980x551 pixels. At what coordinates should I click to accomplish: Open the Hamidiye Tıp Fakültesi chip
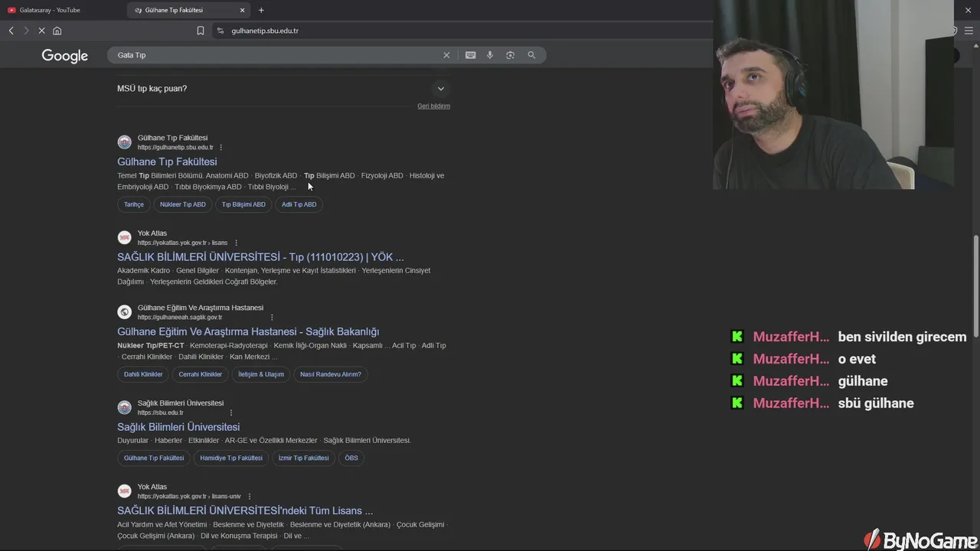tap(231, 458)
